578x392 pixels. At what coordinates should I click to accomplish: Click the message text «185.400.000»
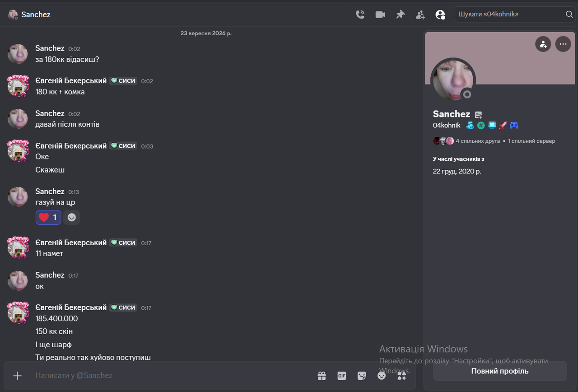tap(56, 318)
